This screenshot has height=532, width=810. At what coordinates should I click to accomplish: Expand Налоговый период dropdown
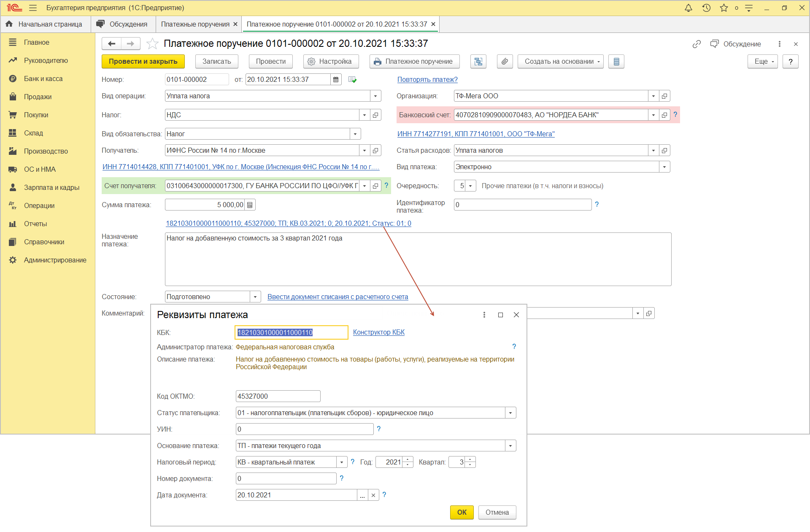tap(342, 462)
